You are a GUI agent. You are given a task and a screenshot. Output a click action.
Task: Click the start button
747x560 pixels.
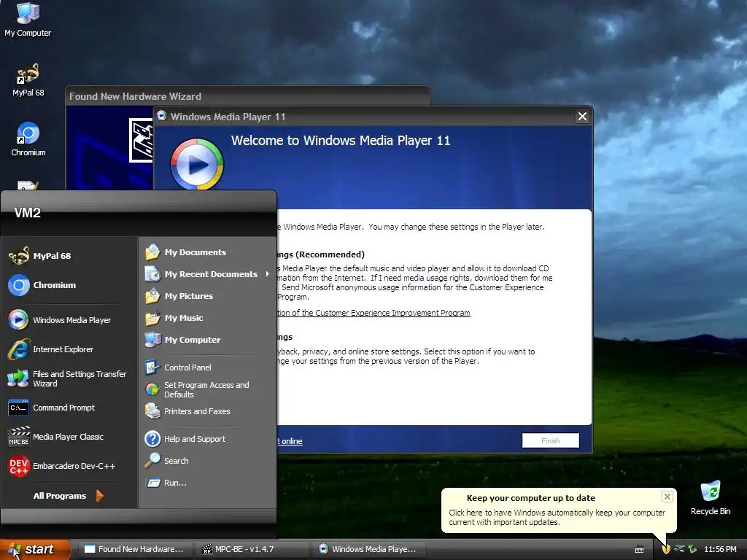[35, 549]
